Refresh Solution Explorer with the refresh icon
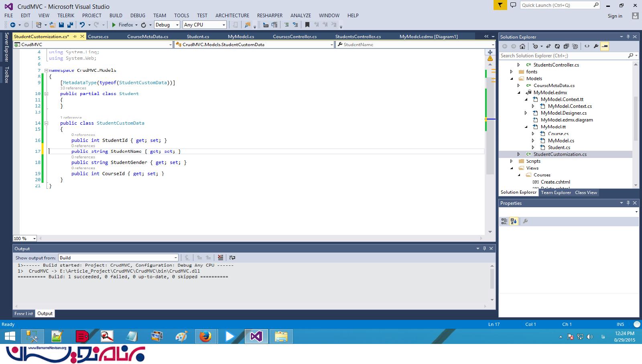This screenshot has width=642, height=364. (557, 47)
